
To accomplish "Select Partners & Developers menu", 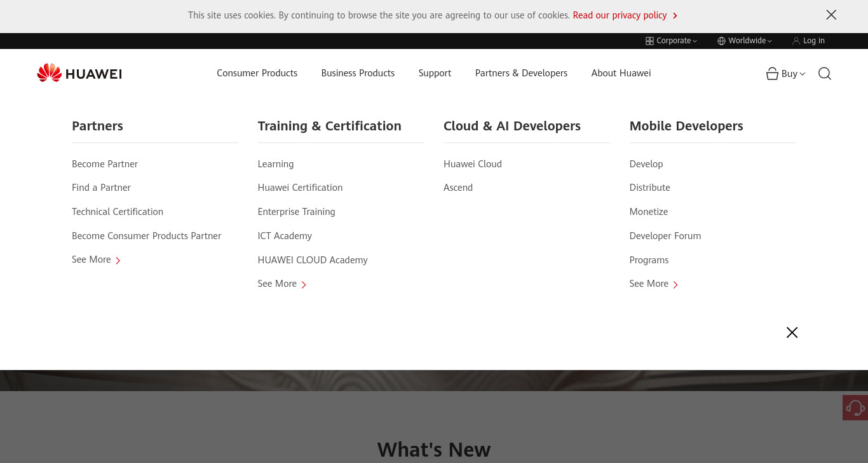I will click(521, 73).
